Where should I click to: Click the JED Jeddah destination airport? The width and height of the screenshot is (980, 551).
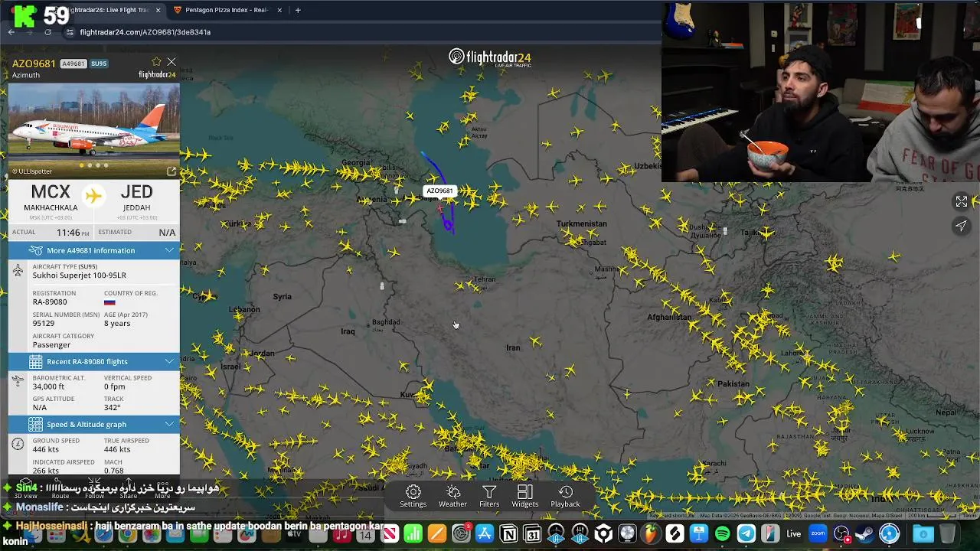click(136, 197)
